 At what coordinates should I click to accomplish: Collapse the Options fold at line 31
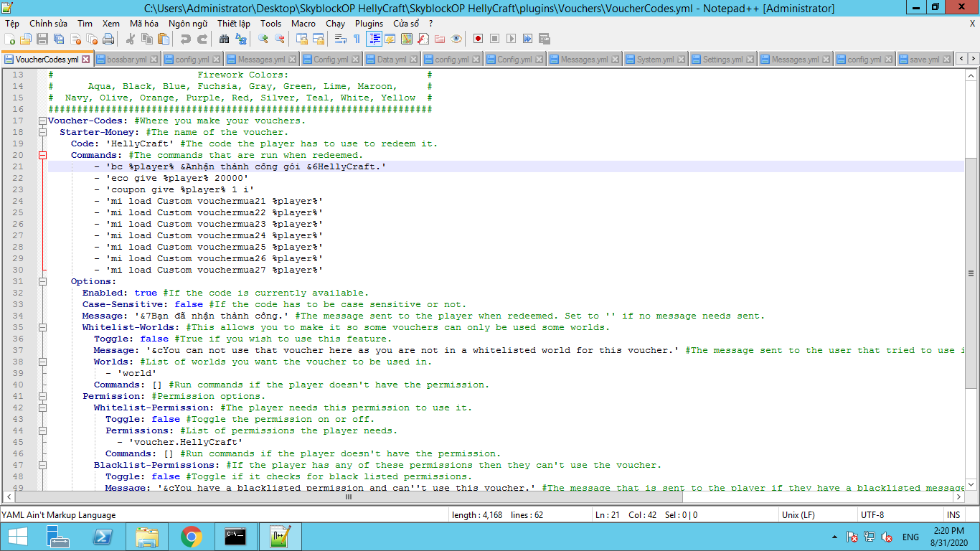click(x=42, y=281)
